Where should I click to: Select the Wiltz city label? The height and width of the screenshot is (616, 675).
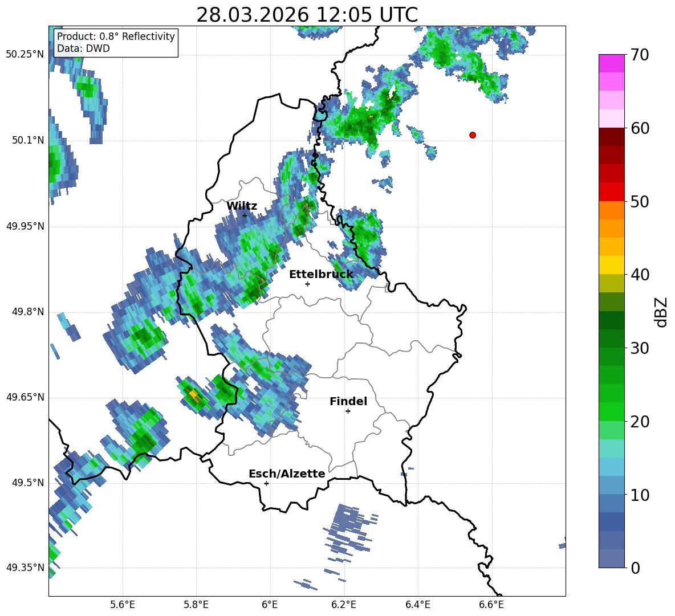coord(242,206)
